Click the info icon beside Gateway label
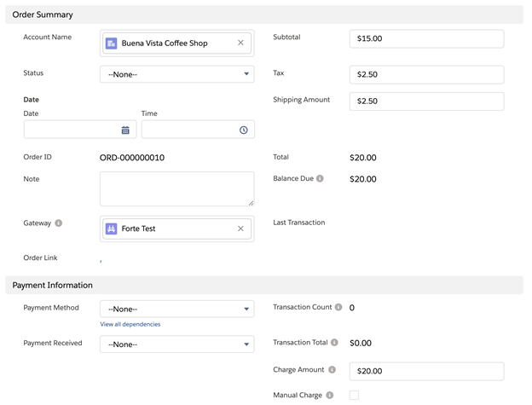The image size is (532, 405). [59, 223]
